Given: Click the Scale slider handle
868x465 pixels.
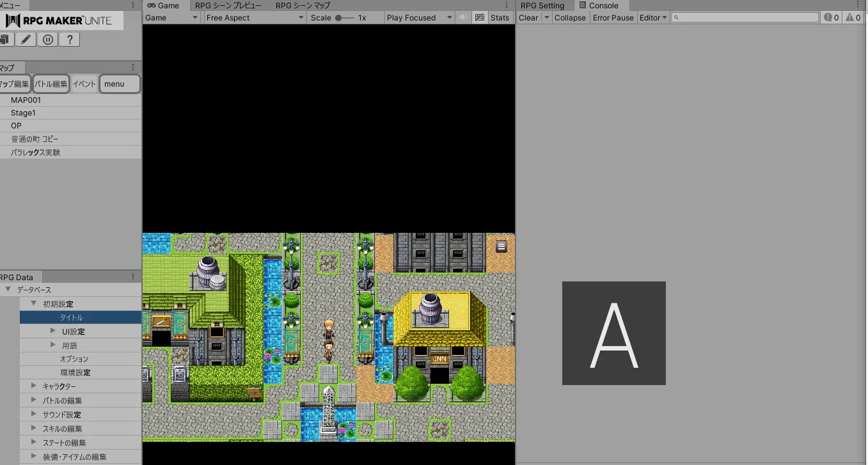Looking at the screenshot, I should pyautogui.click(x=338, y=18).
